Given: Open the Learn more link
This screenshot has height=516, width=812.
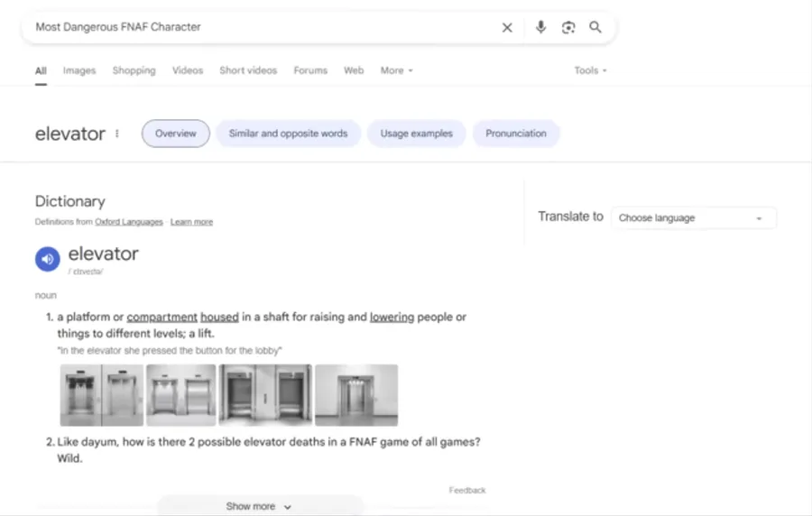Looking at the screenshot, I should [x=191, y=222].
